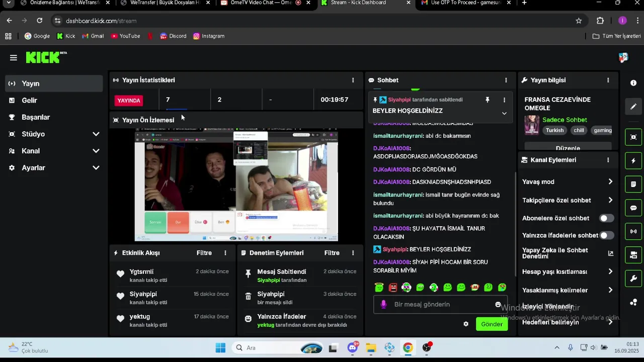Viewport: 644px width, 362px height.
Task: Open Kanal Eylemleri three-dot menu
Action: click(x=608, y=160)
